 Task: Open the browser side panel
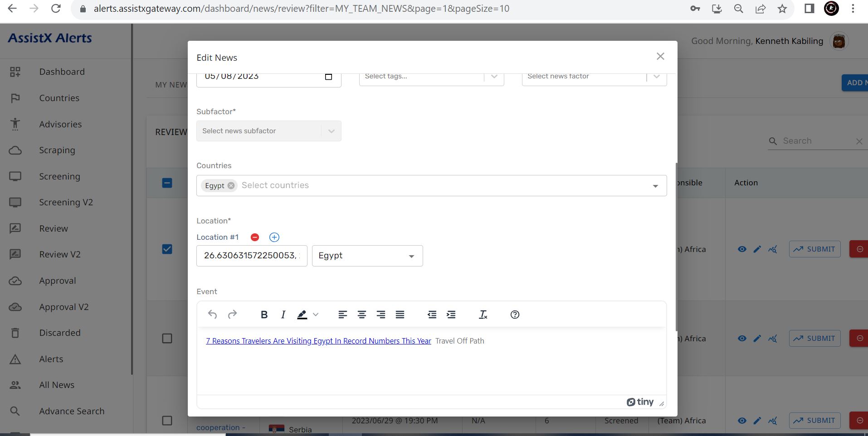coord(809,9)
